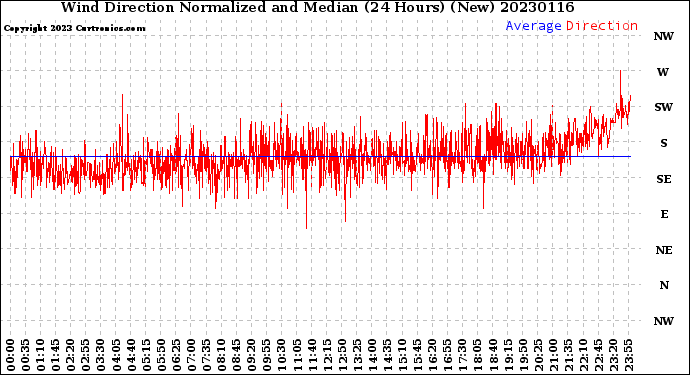Viewport: 690px width, 375px height.
Task: Click the 12:15 time axis label
Action: (x=327, y=356)
